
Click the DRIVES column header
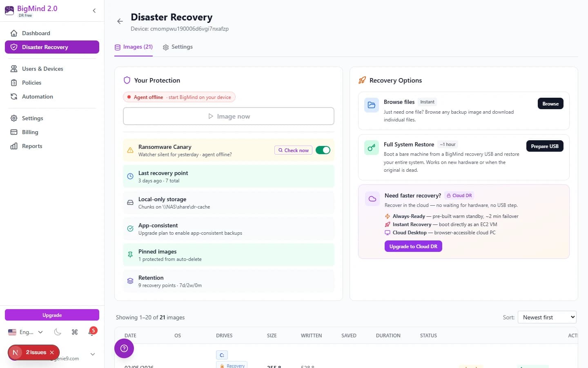coord(224,336)
